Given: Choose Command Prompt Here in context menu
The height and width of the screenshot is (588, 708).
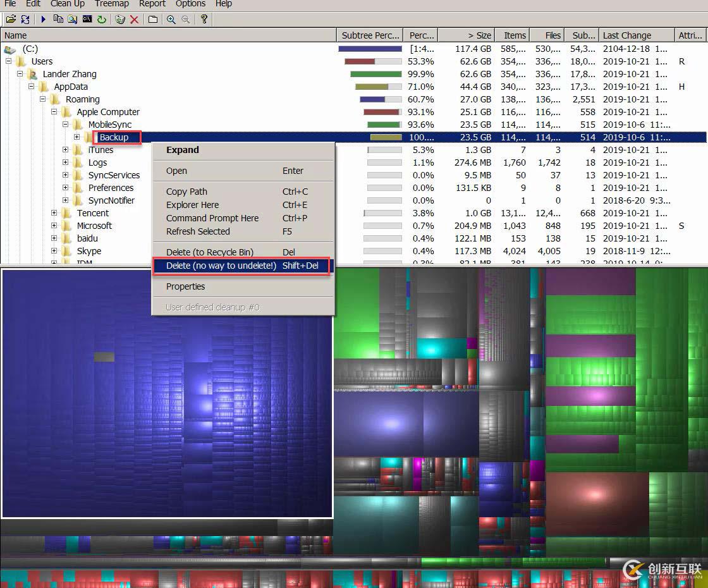Looking at the screenshot, I should pos(243,218).
